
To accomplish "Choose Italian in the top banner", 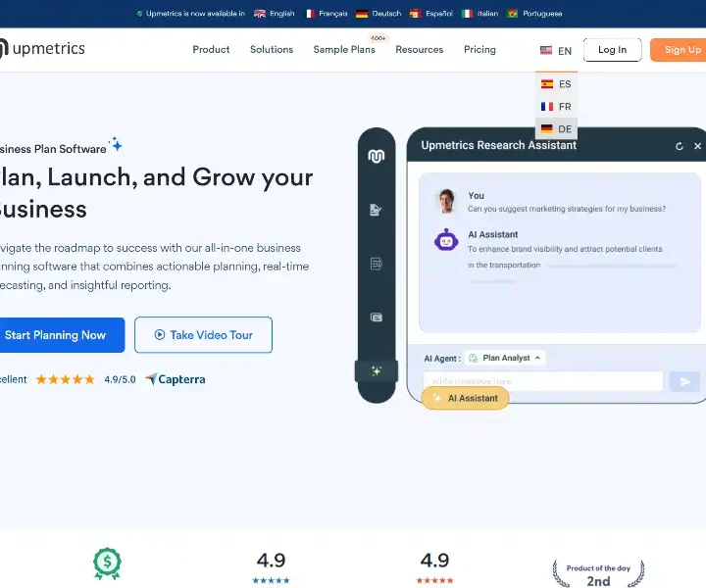I will point(480,14).
